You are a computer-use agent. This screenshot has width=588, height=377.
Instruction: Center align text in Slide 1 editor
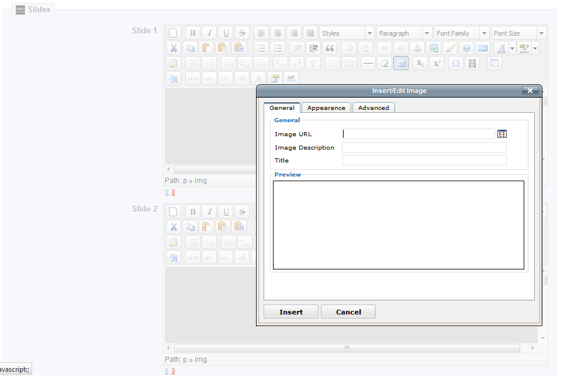click(x=278, y=33)
